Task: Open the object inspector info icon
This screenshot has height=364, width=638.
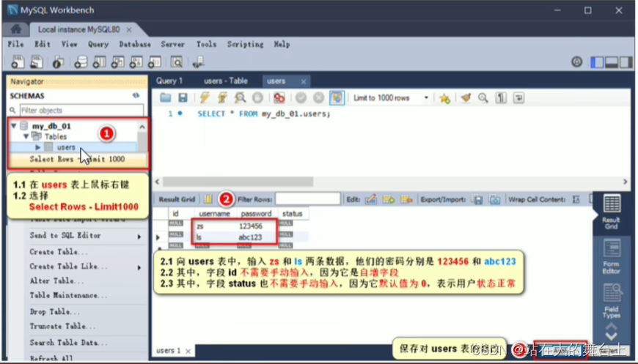Action: [58, 62]
